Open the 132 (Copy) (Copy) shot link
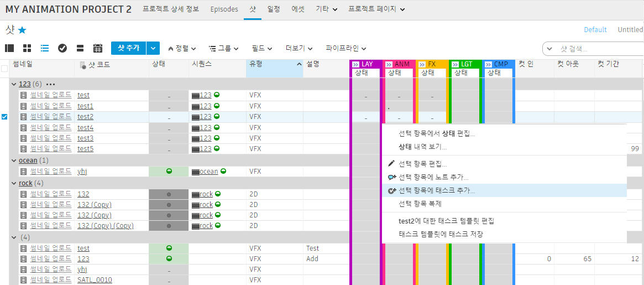Screen dimensions: 644x285 coord(106,226)
